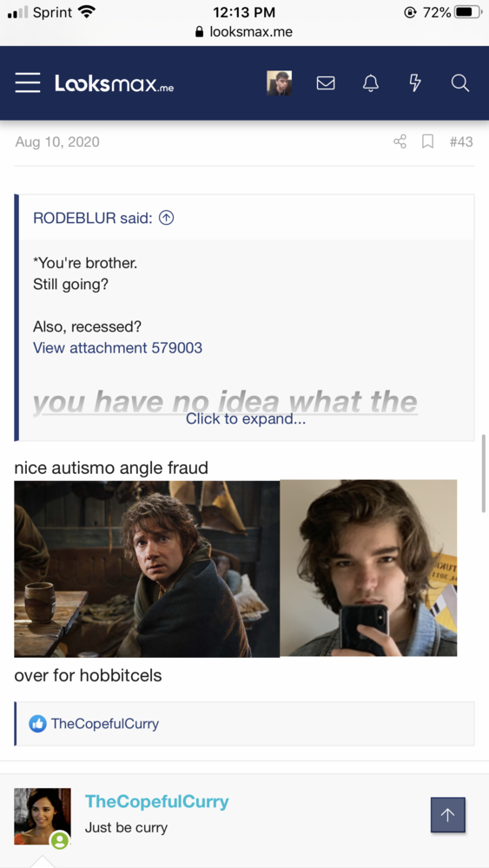Open the search magnifier icon

point(460,83)
